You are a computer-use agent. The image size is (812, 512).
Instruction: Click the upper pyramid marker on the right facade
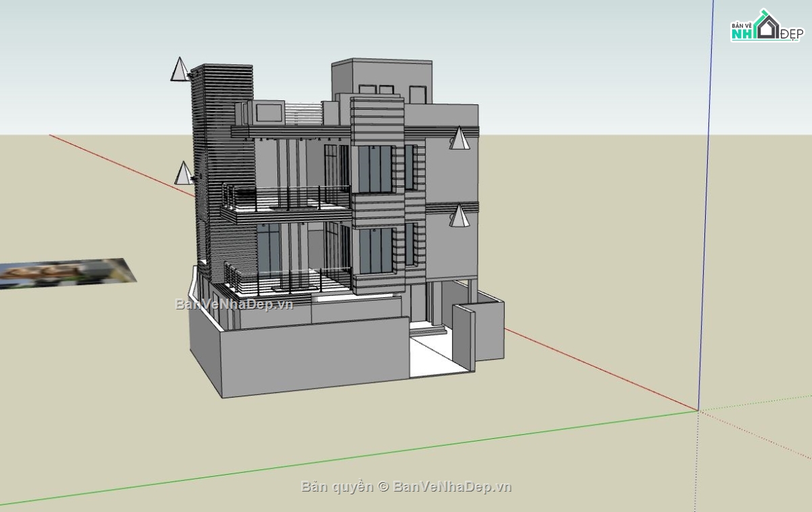(x=460, y=140)
